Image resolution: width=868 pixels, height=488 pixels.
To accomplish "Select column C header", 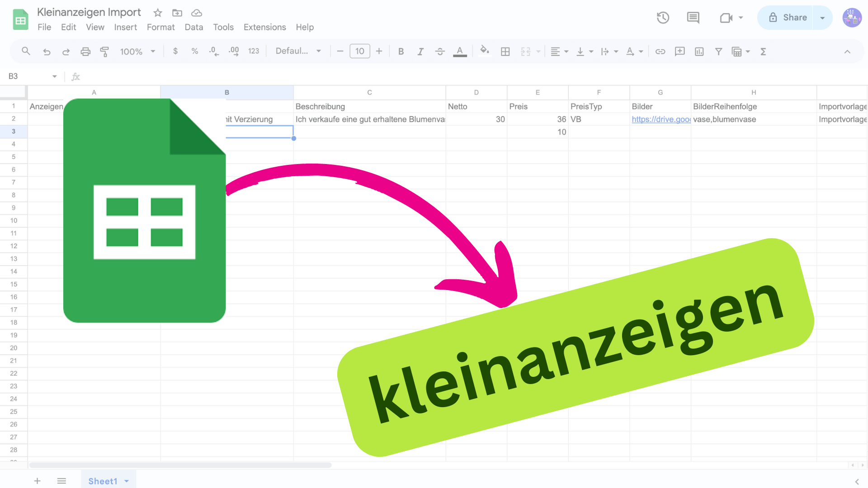I will click(369, 92).
